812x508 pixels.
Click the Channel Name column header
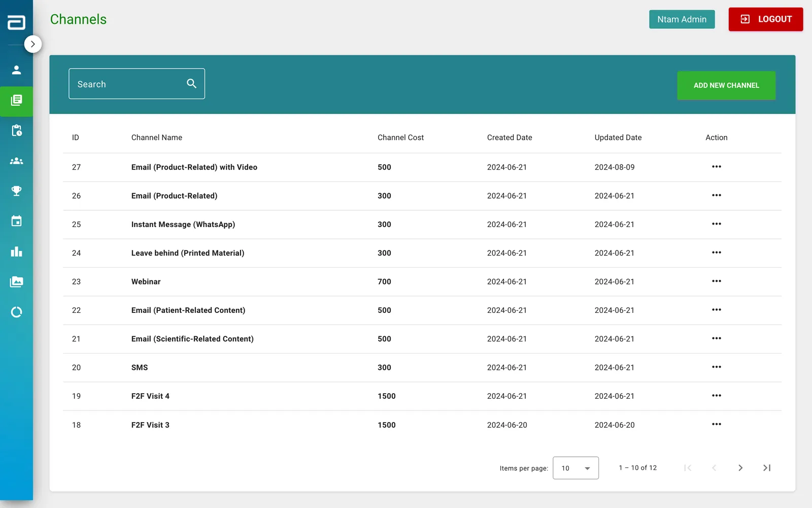pyautogui.click(x=156, y=138)
